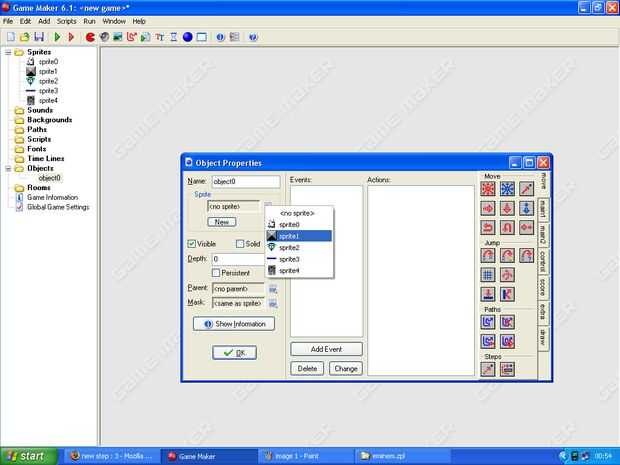620x465 pixels.
Task: Click the object Name input field
Action: click(246, 181)
